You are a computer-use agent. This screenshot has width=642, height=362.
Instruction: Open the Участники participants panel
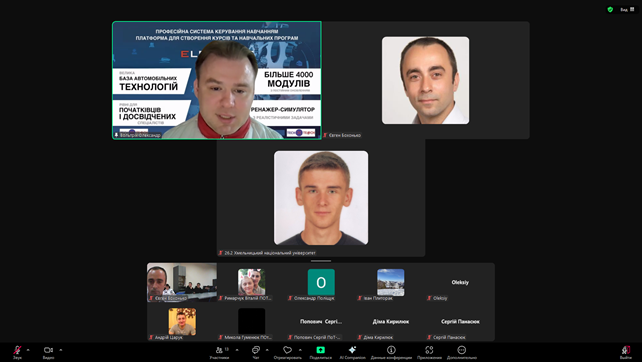click(219, 351)
